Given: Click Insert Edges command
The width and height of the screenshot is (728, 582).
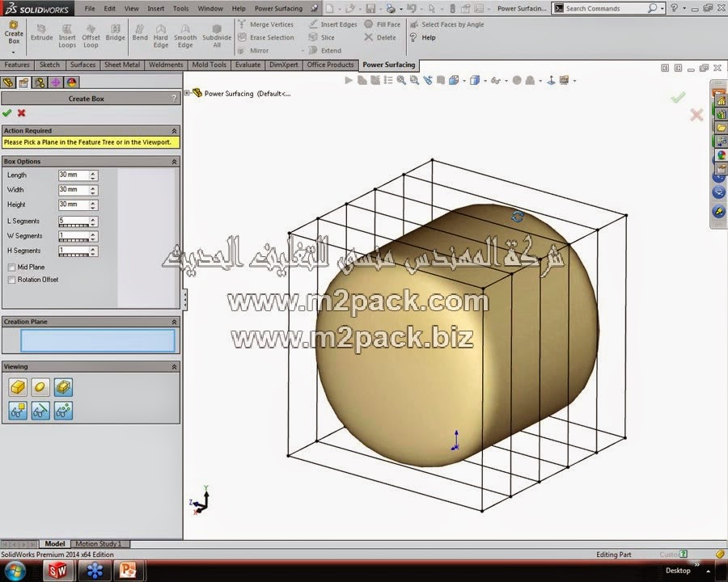Looking at the screenshot, I should (333, 24).
